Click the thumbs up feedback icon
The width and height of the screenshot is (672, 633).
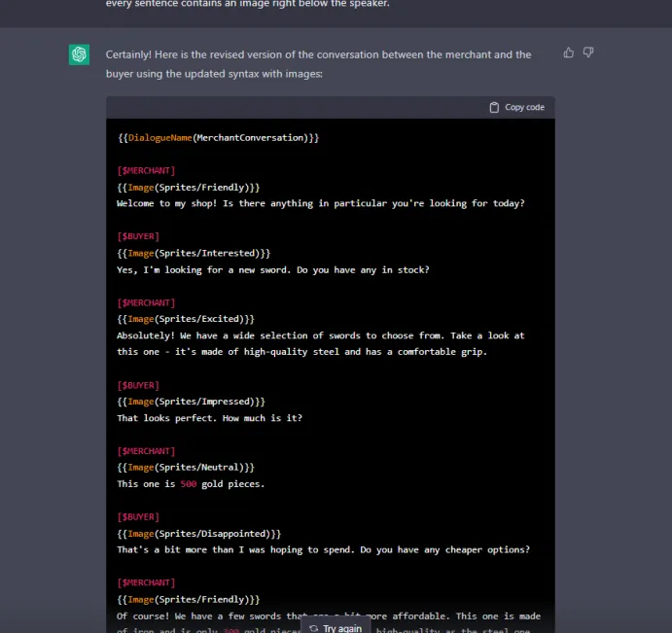point(569,53)
